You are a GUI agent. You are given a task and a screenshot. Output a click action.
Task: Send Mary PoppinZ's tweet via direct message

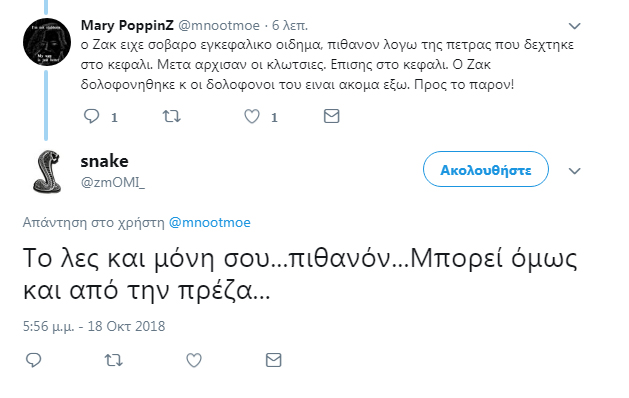click(331, 116)
